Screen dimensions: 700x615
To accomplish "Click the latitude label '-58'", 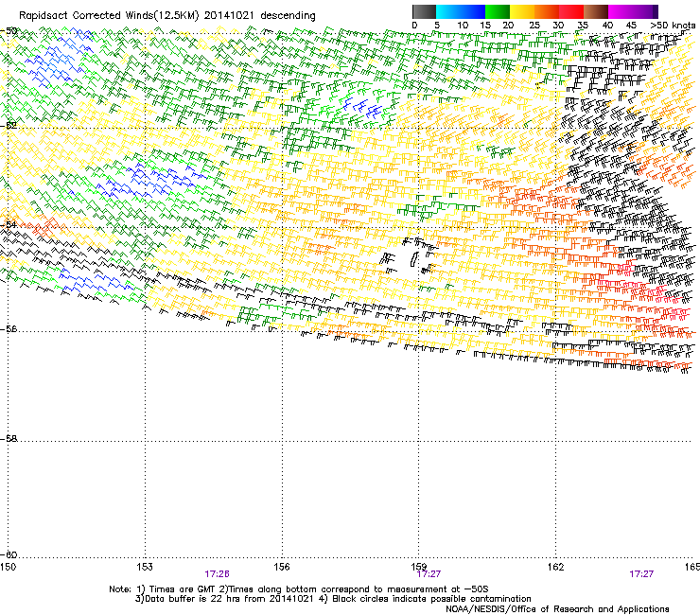I will (x=9, y=439).
